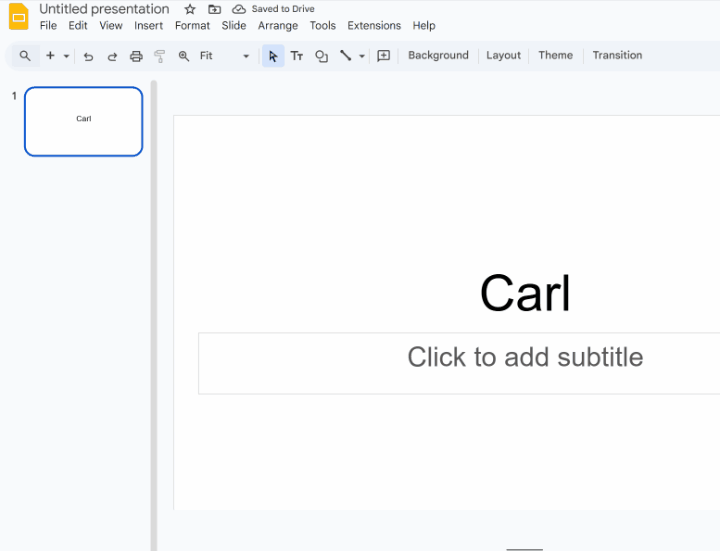Click the Carl title text on slide
The image size is (720, 551).
(x=525, y=293)
